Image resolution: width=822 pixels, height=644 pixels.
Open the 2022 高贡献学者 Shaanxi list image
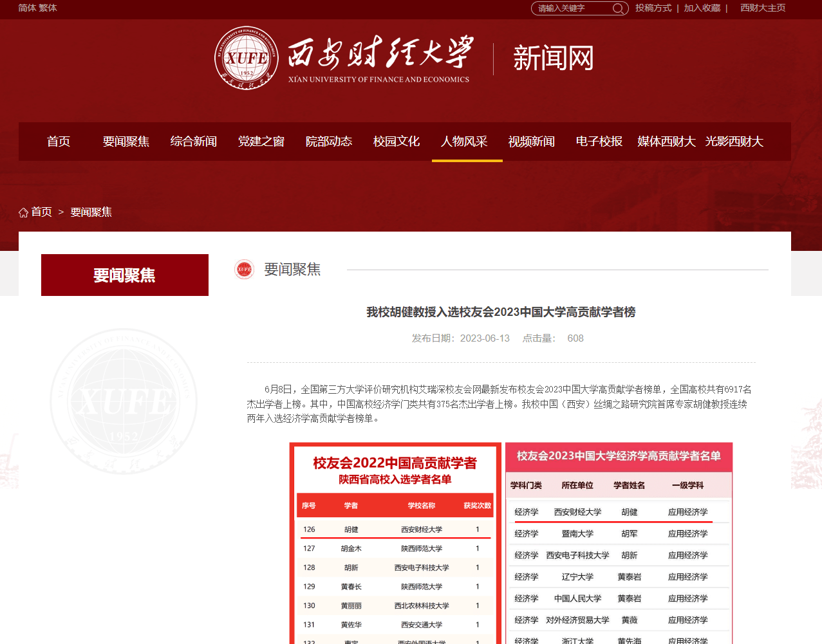pos(395,543)
